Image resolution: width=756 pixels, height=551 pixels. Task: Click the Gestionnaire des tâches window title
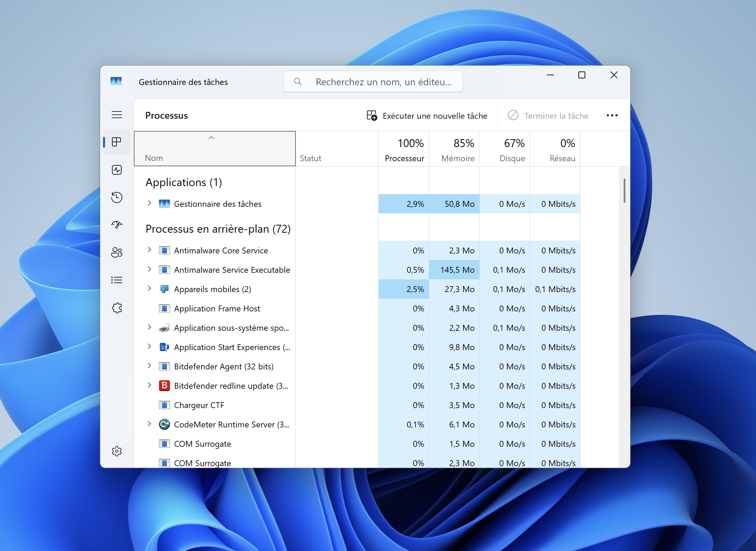coord(183,82)
